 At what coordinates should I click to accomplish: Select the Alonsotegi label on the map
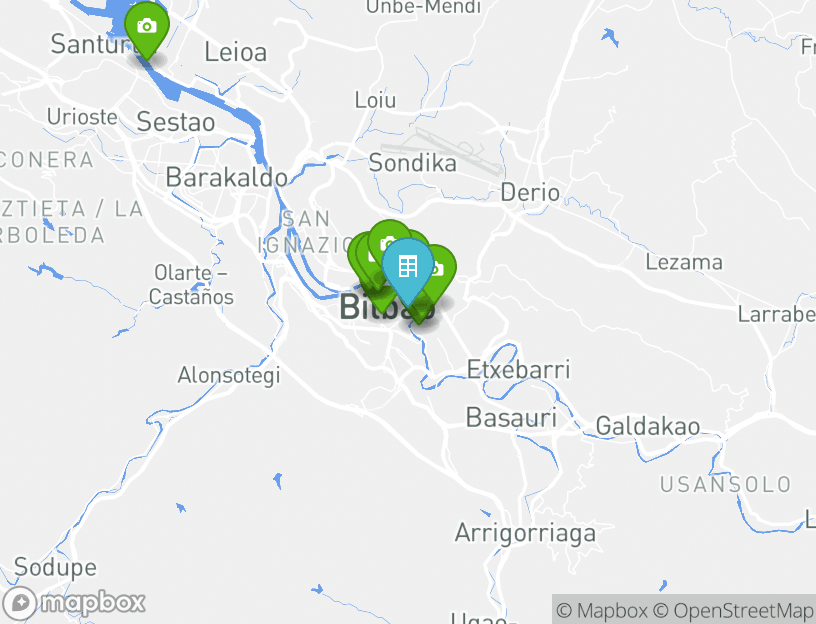[229, 376]
